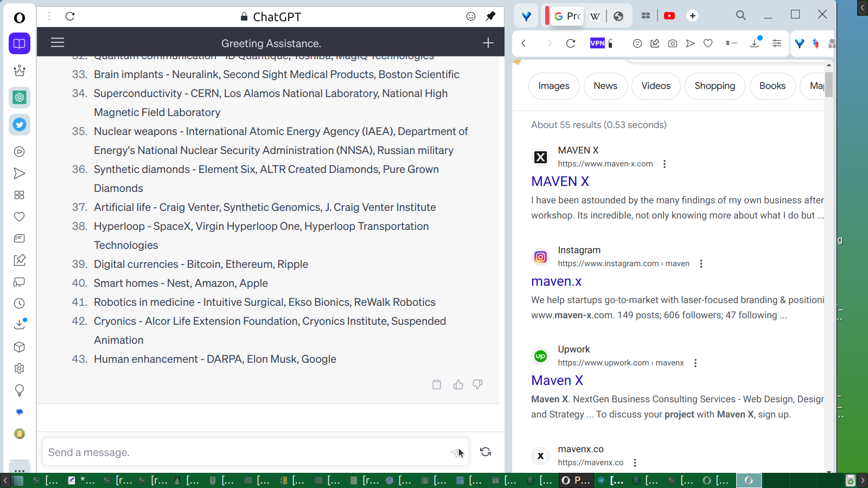Open the MAVEN X result link
The image size is (868, 488).
pyautogui.click(x=560, y=182)
